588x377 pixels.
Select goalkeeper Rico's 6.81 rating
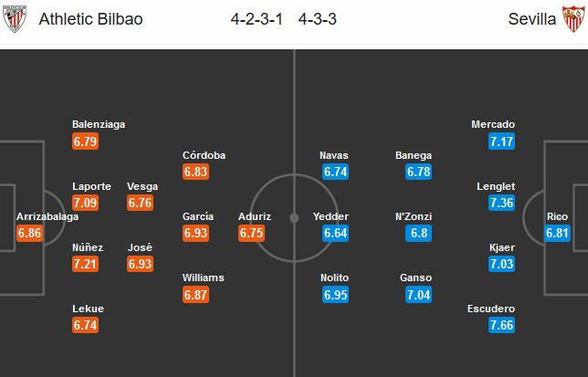[557, 233]
